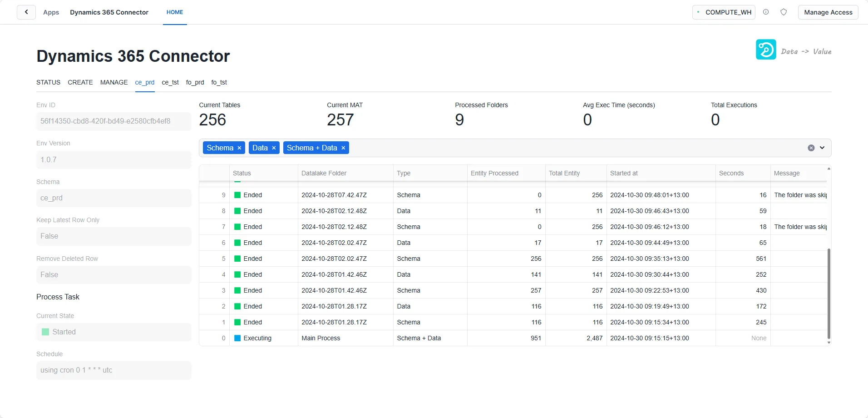Remove the Schema + Data filter tag
868x418 pixels.
(343, 148)
